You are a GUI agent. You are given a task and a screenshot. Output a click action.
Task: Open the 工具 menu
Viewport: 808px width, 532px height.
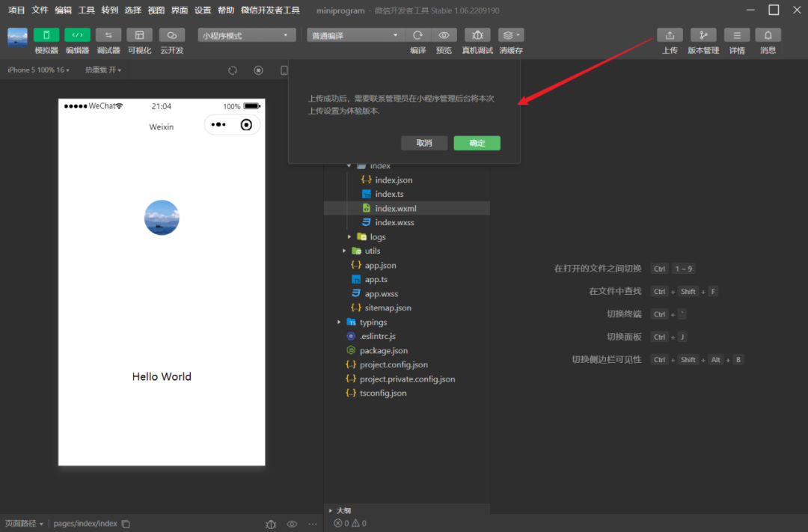pos(86,10)
